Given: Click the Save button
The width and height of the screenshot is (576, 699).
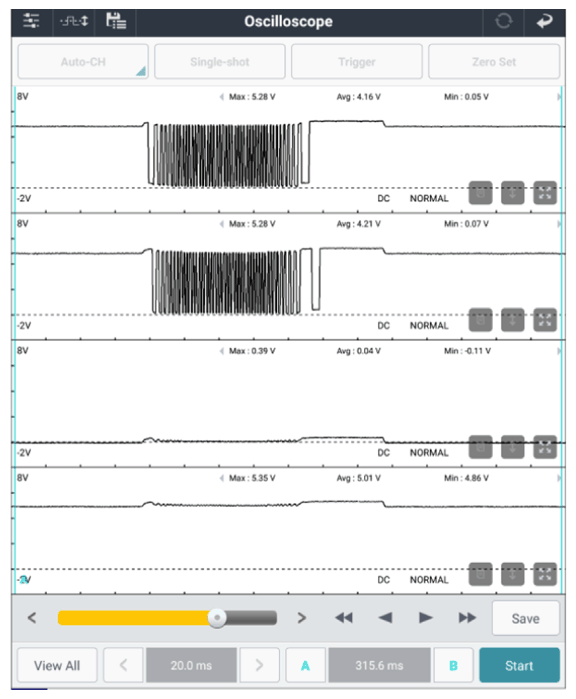Looking at the screenshot, I should coord(526,618).
